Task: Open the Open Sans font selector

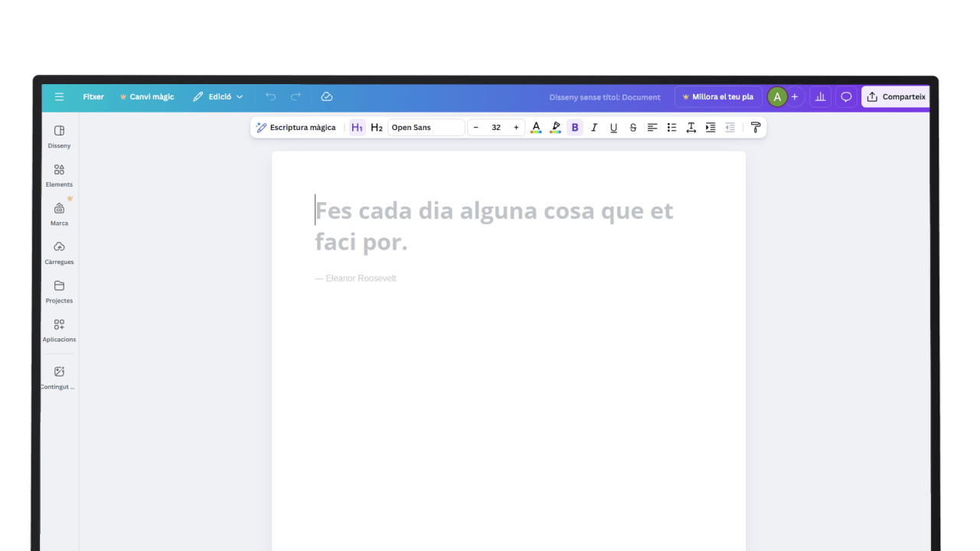Action: tap(426, 128)
